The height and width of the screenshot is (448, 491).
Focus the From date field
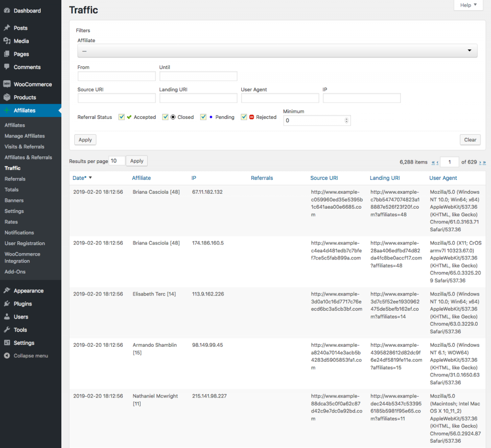point(117,76)
